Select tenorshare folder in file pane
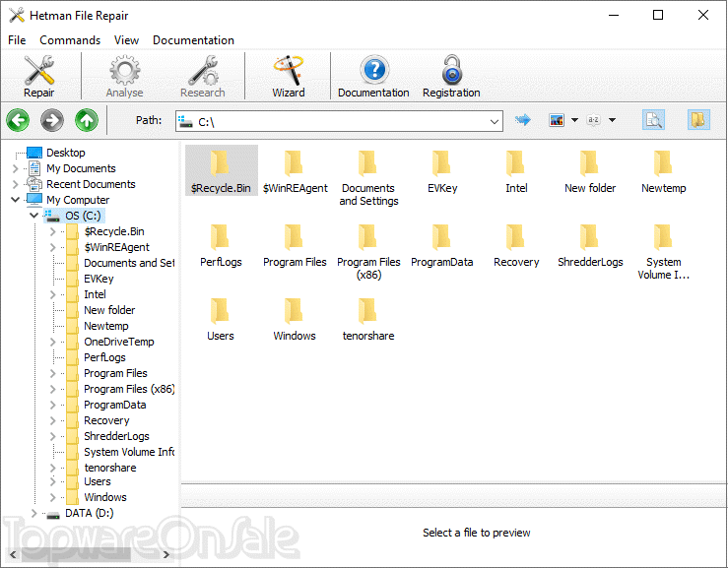Viewport: 728px width, 568px height. (x=368, y=318)
